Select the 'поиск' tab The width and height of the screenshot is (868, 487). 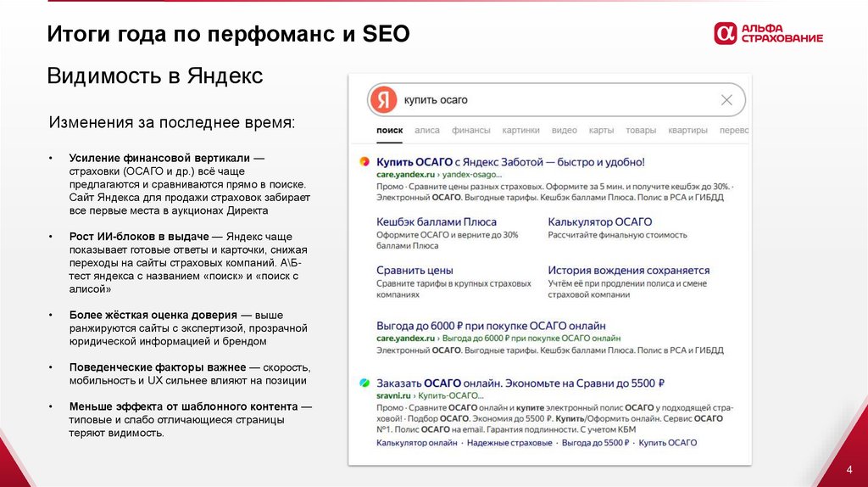389,130
